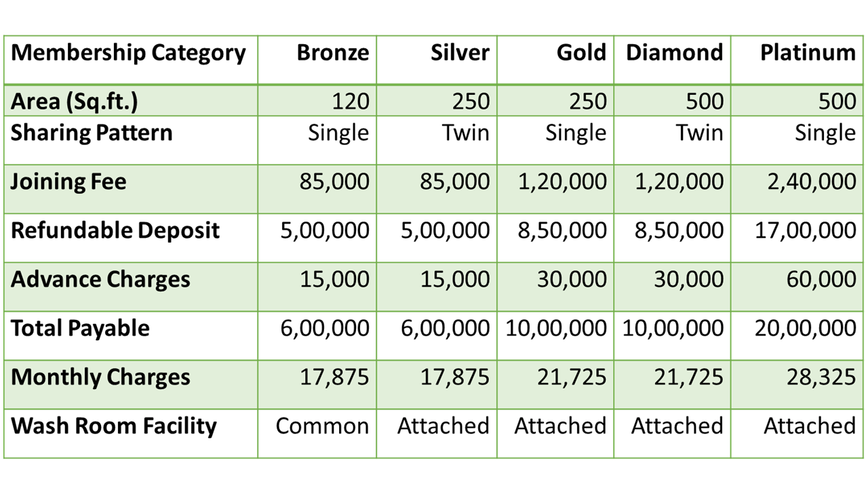Click the Bronze area value 120
This screenshot has width=868, height=488.
[x=317, y=100]
